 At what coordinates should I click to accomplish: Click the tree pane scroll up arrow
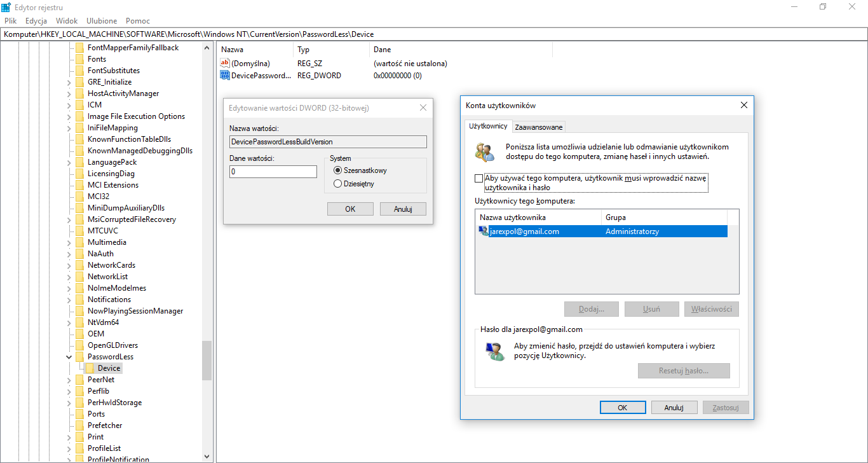tap(207, 48)
